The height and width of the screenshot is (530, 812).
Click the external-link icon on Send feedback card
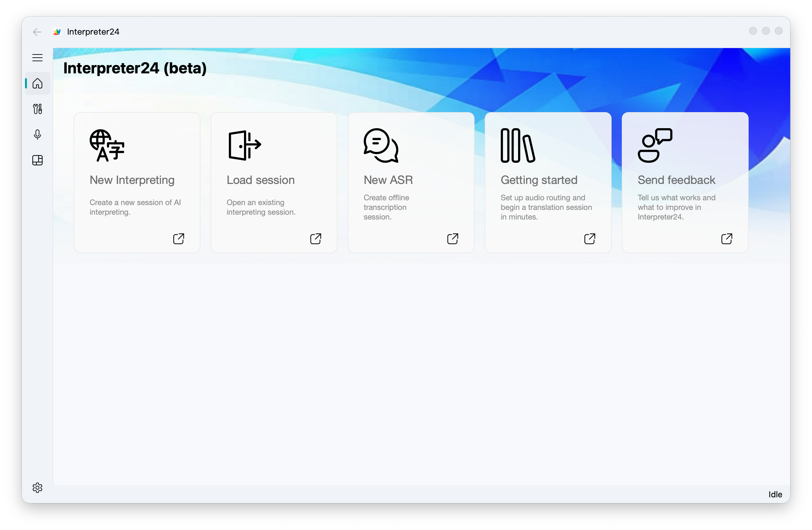pos(727,238)
